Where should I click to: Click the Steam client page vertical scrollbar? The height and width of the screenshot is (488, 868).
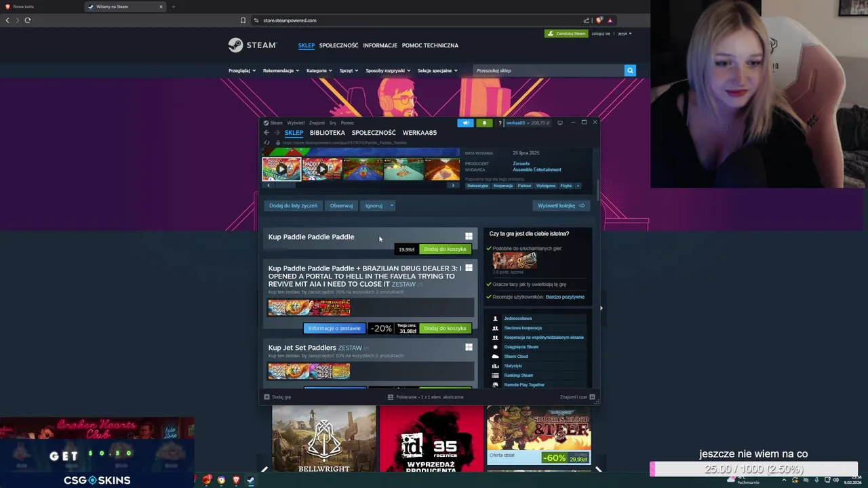tap(597, 188)
